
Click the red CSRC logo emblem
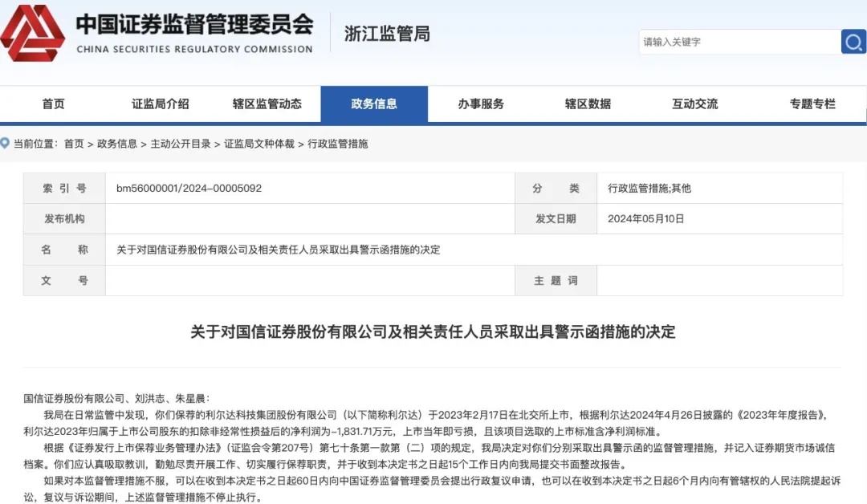pyautogui.click(x=32, y=33)
